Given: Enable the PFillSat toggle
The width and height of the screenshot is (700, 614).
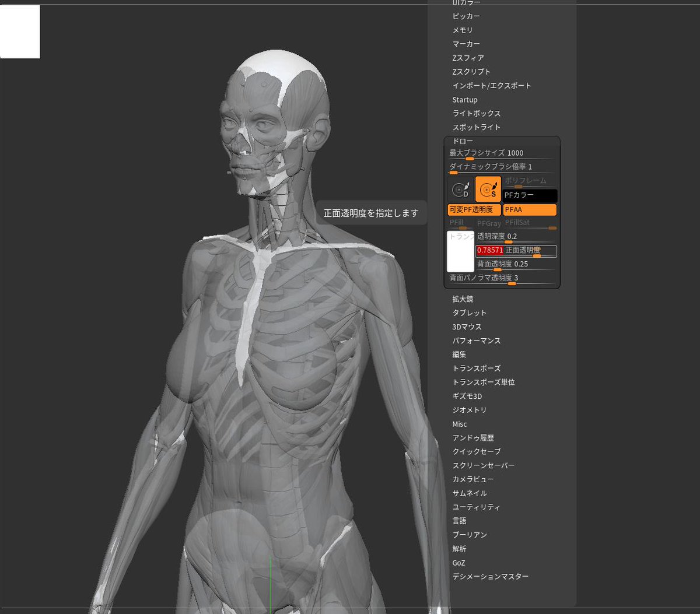Looking at the screenshot, I should tap(517, 222).
